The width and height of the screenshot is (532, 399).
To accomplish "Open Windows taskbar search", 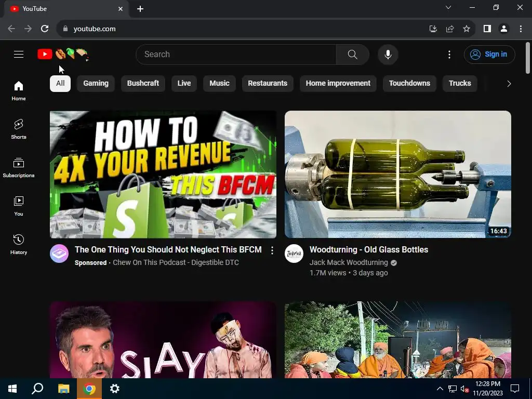I will 37,389.
